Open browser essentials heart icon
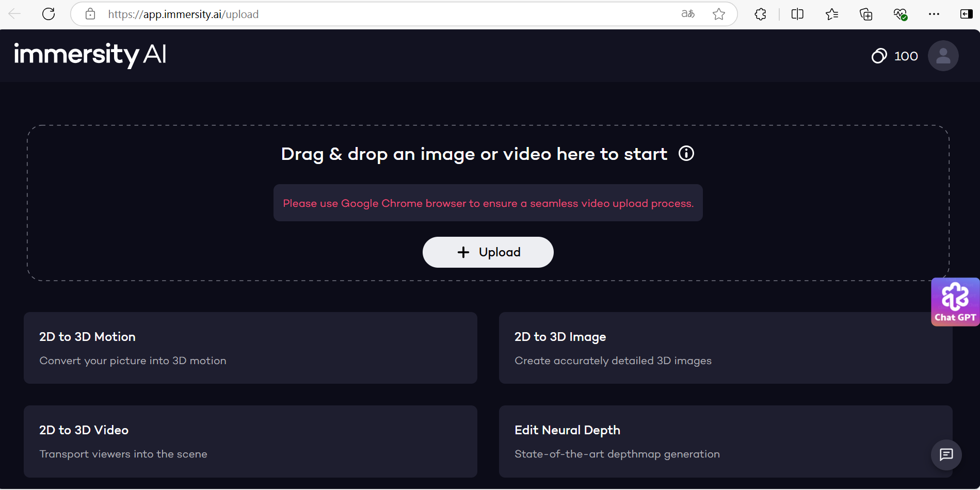980x490 pixels. pos(901,14)
